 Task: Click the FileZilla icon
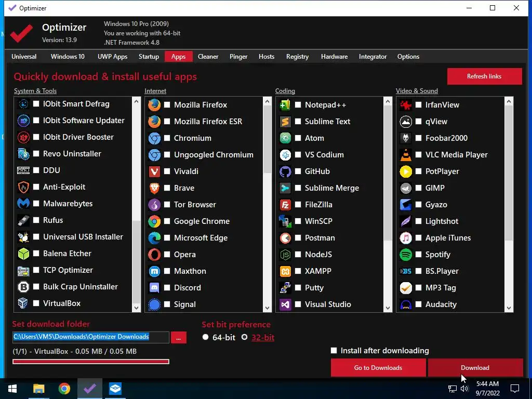tap(285, 205)
